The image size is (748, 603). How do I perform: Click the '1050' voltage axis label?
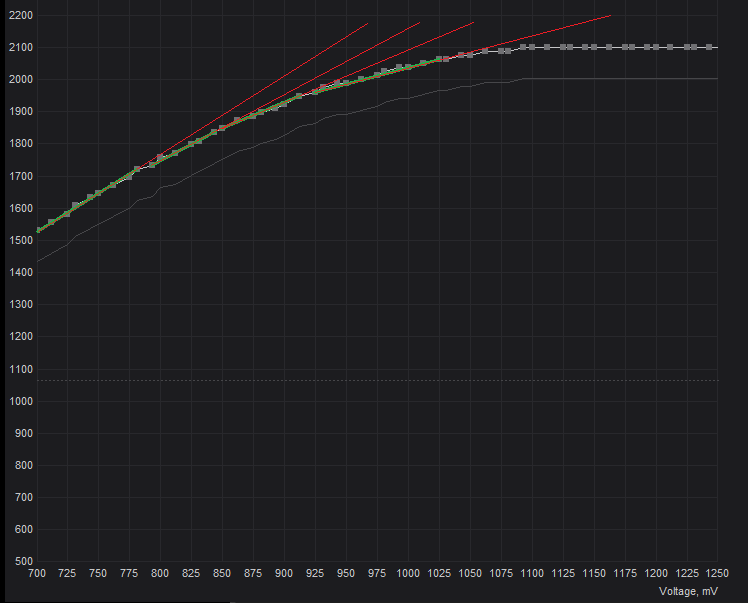click(470, 573)
